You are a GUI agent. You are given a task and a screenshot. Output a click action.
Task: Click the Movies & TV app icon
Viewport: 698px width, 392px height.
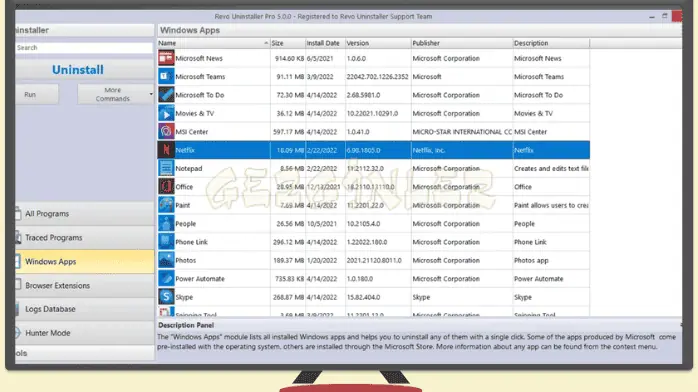coord(166,113)
